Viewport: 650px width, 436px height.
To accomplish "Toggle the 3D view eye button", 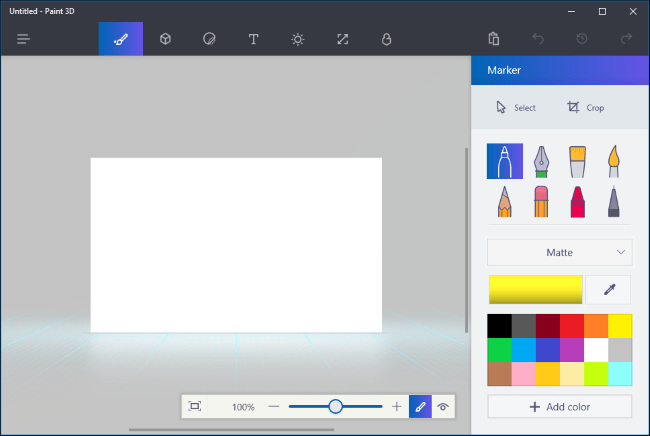I will (442, 407).
